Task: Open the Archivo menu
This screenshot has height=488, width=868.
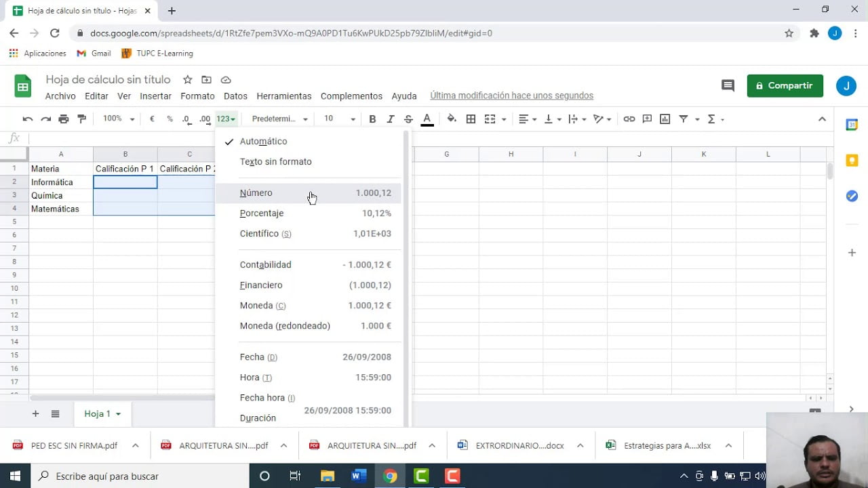Action: 60,96
